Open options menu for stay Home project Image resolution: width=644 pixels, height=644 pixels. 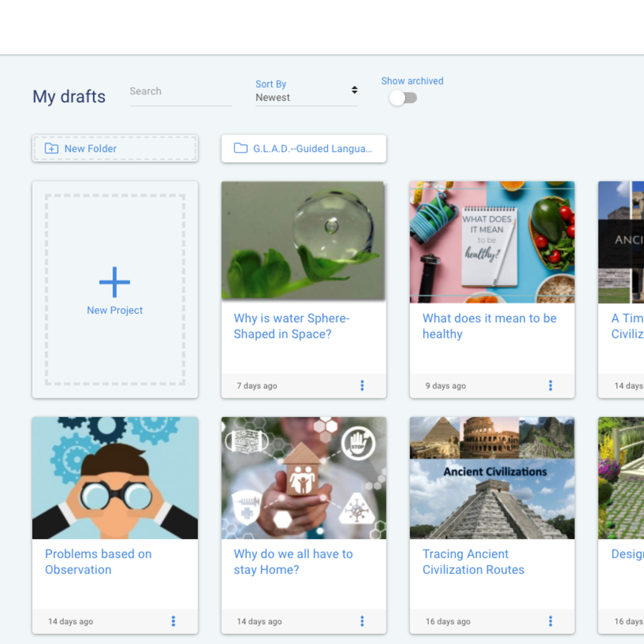(x=362, y=621)
